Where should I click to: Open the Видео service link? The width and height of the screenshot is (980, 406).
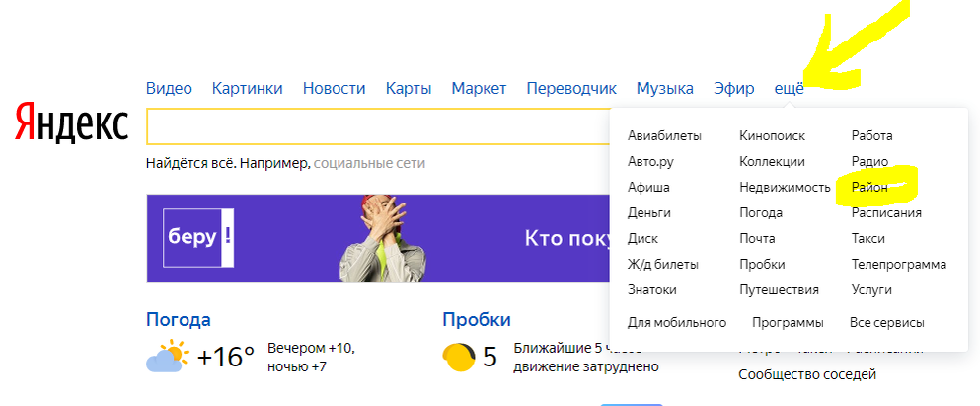169,88
